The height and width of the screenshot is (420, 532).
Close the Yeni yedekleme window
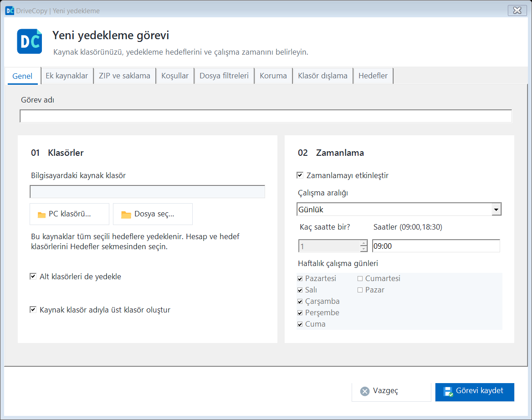click(x=517, y=10)
